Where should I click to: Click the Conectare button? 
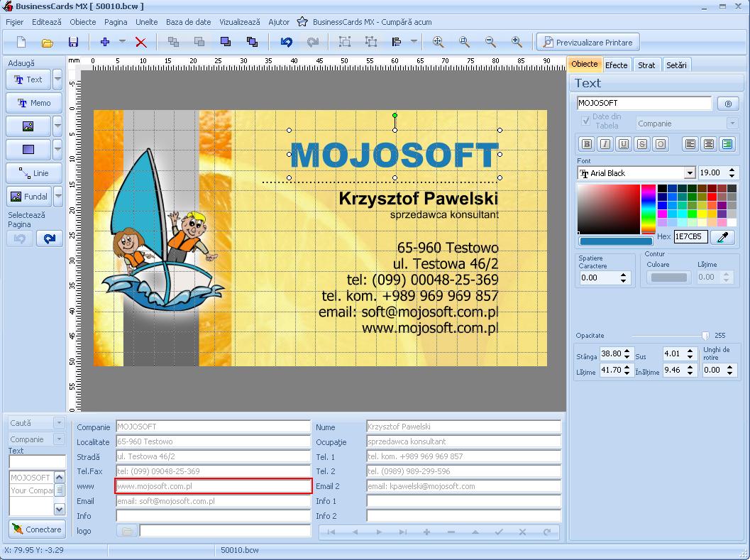pos(37,529)
